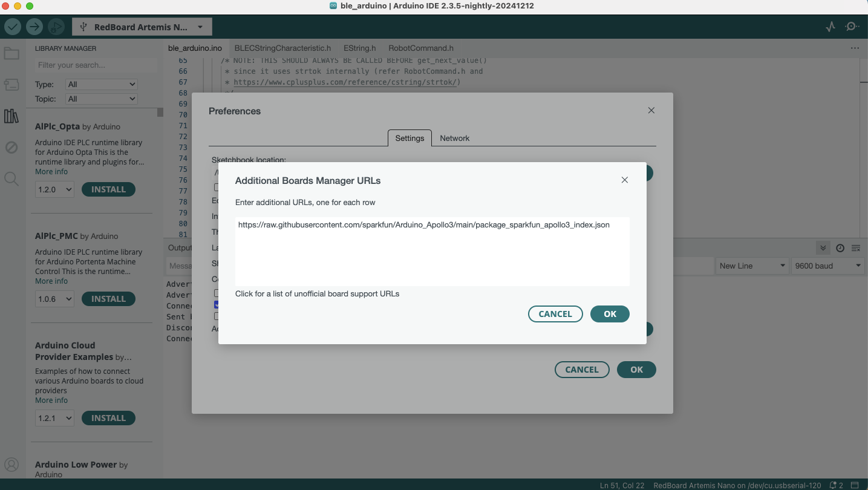Screen dimensions: 868x490
Task: Close the Preferences dialog with X
Action: (651, 111)
